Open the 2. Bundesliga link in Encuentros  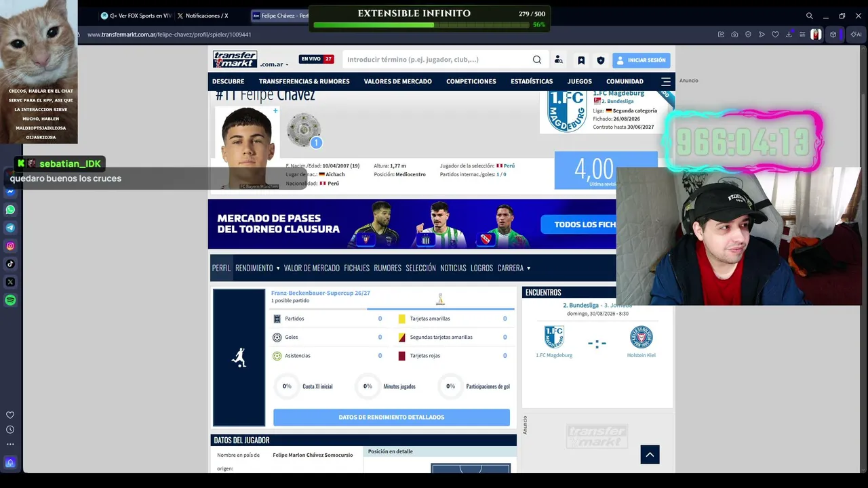pyautogui.click(x=580, y=305)
